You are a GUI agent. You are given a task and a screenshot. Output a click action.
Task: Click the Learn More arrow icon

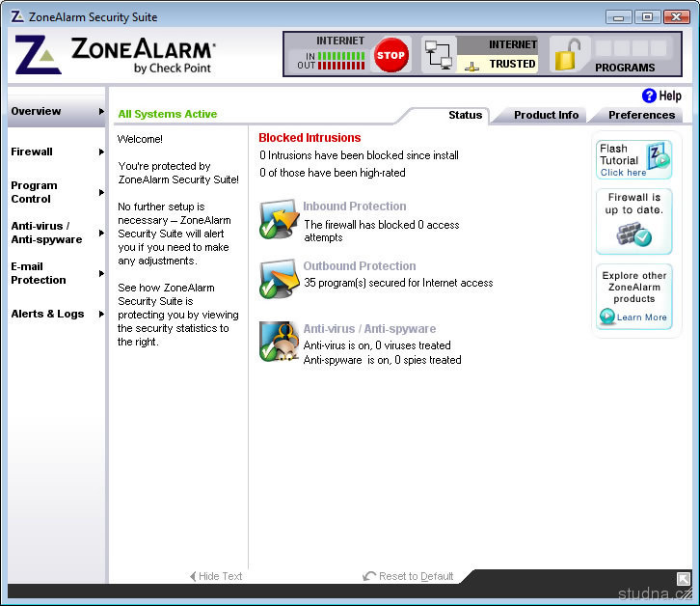pyautogui.click(x=607, y=317)
